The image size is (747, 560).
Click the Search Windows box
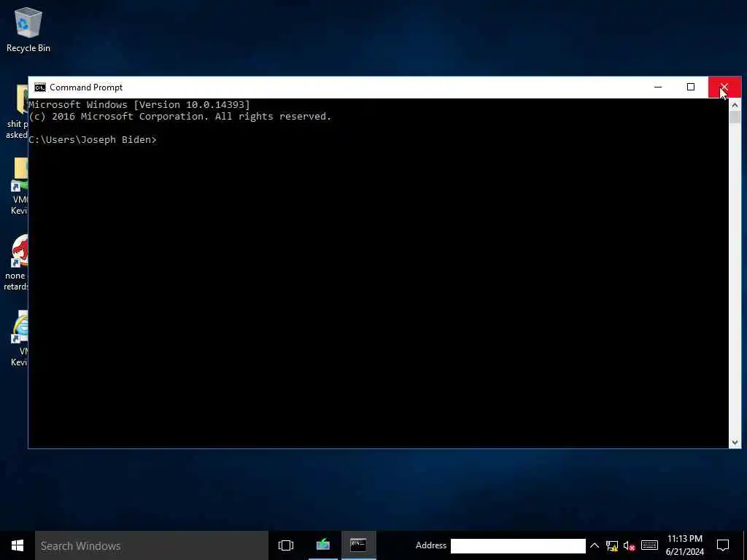(x=152, y=545)
